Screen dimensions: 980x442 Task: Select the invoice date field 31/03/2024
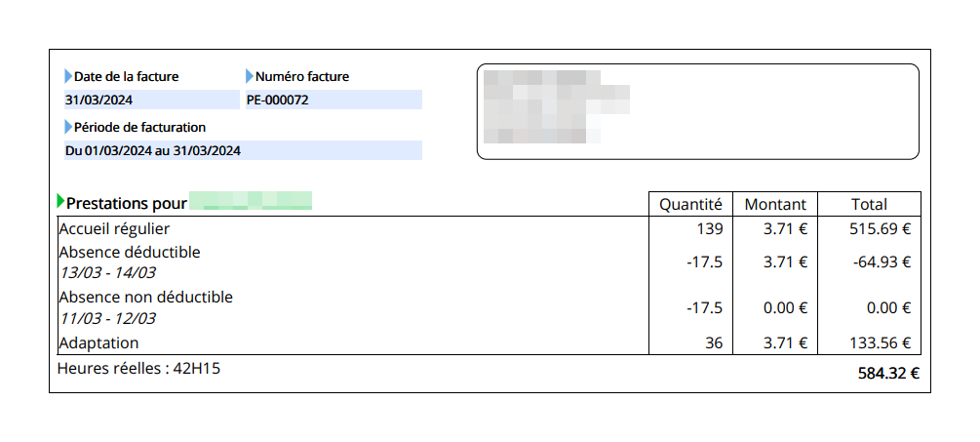[x=152, y=100]
